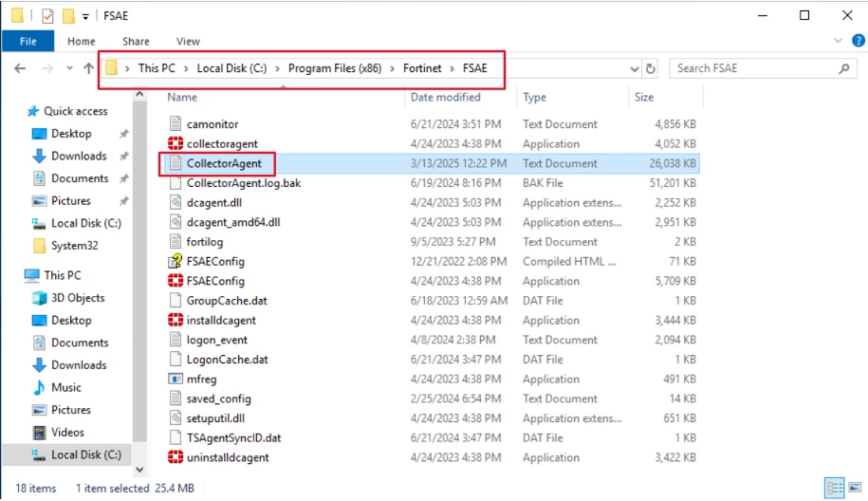Open the View ribbon tab

pyautogui.click(x=188, y=41)
